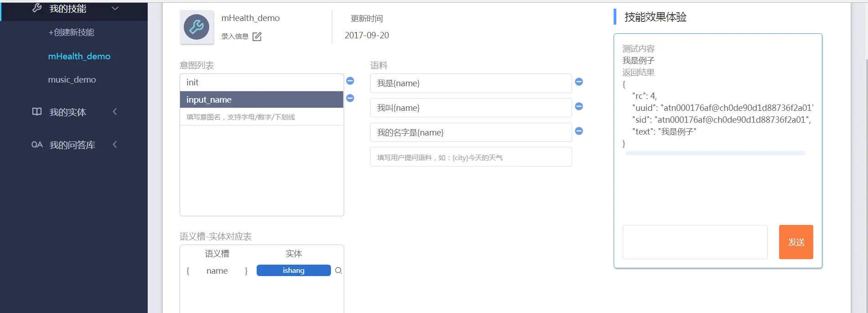Click the edit pencil icon next to 录入信息
The image size is (868, 313).
[x=257, y=37]
